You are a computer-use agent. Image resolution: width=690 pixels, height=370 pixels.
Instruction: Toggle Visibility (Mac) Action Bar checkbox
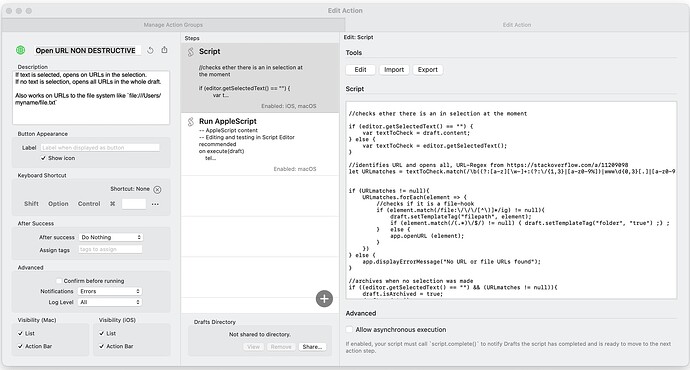[x=20, y=346]
